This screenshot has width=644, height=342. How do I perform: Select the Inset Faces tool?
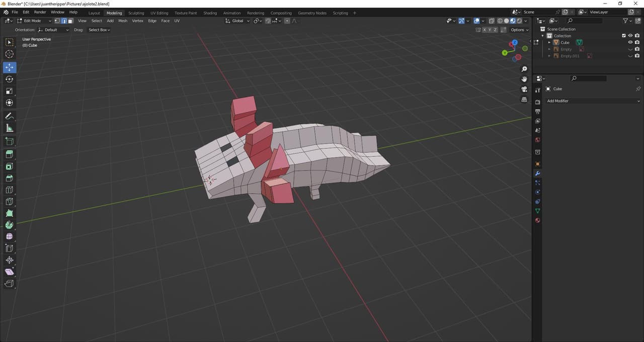click(x=10, y=166)
